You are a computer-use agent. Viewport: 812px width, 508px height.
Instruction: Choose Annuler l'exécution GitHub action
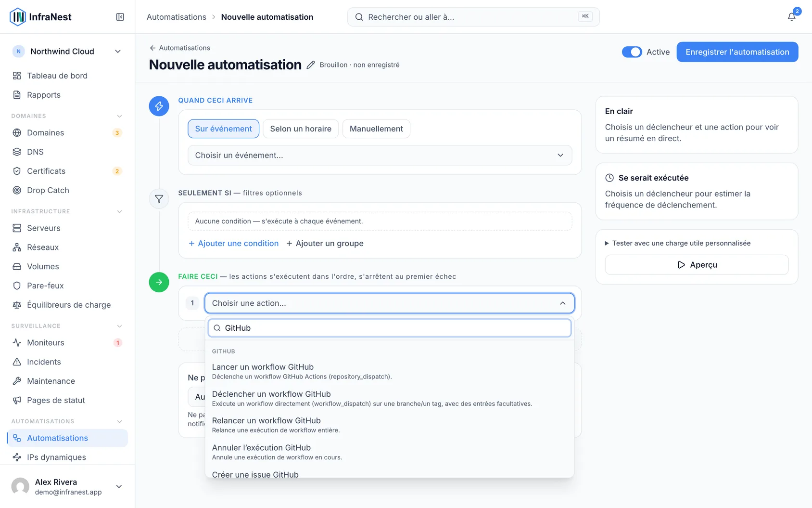(x=389, y=452)
